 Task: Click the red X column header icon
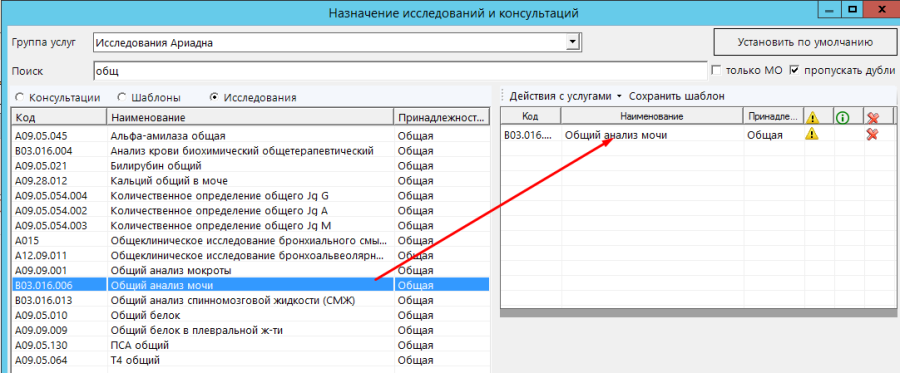[872, 117]
